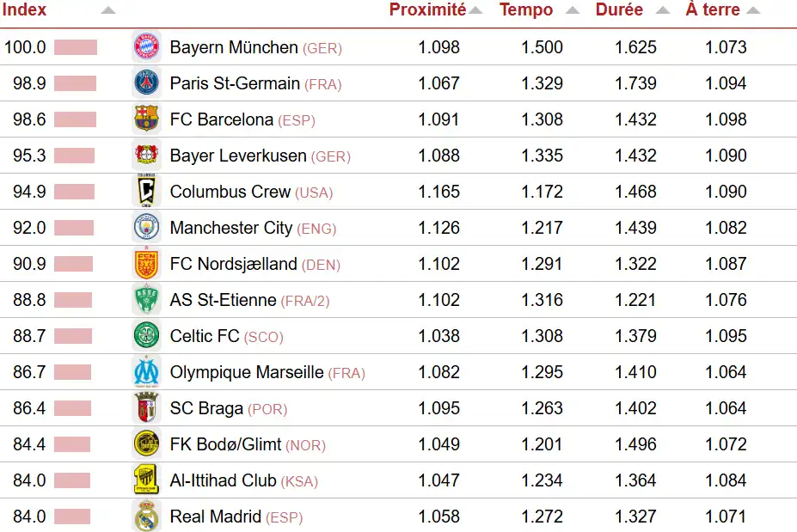Open the FC Nordsjælland team link
Image resolution: width=797 pixels, height=532 pixels.
click(233, 264)
